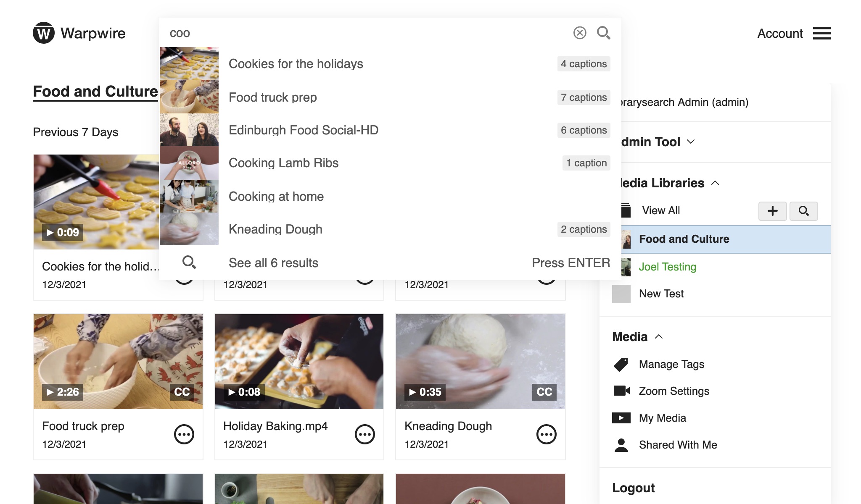Click the Warpire logo icon
861x504 pixels.
click(x=43, y=32)
